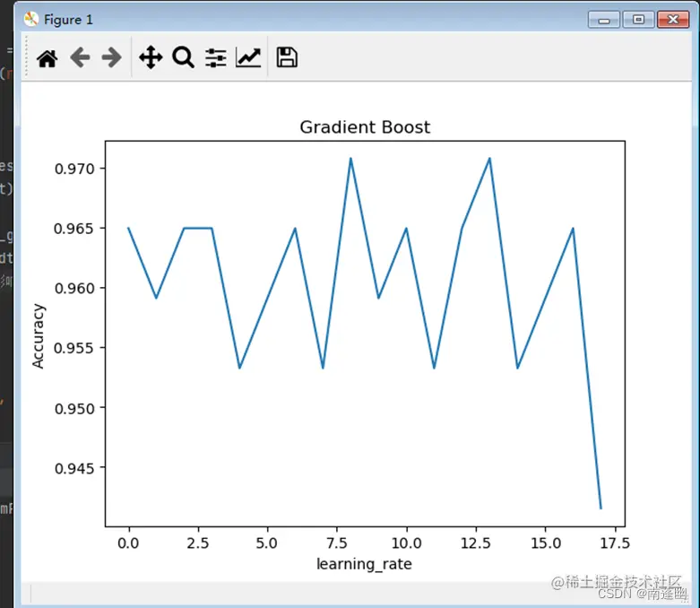
Task: Click x-axis tick label 12.5
Action: (x=475, y=543)
